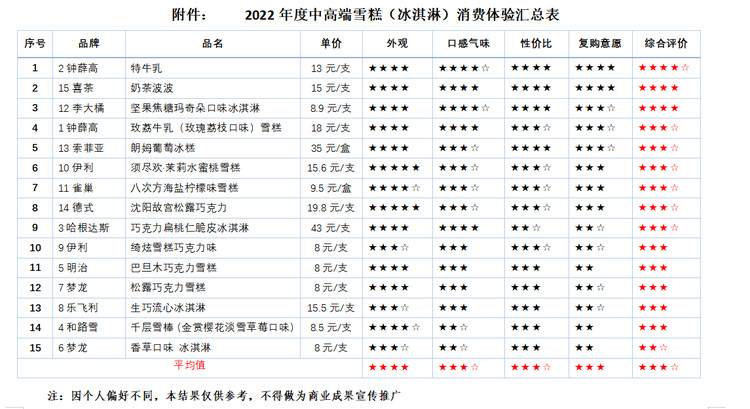This screenshot has height=409, width=750.
Task: Click brand cell 13 泰菲亚
Action: [x=81, y=148]
